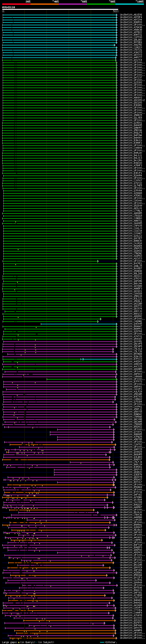Select the AV643110 query label
This screenshot has height=644, width=146.
point(8,8)
